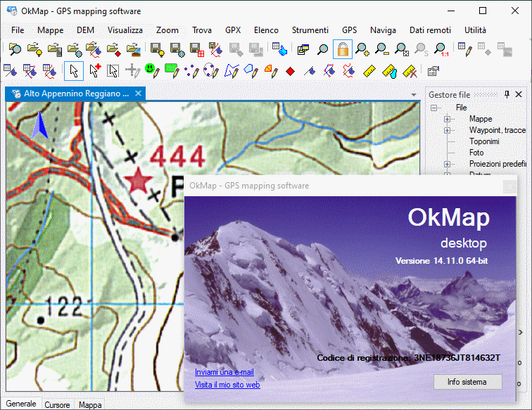Image resolution: width=532 pixels, height=410 pixels.
Task: Select the smiley icon drawing tool
Action: pyautogui.click(x=152, y=70)
